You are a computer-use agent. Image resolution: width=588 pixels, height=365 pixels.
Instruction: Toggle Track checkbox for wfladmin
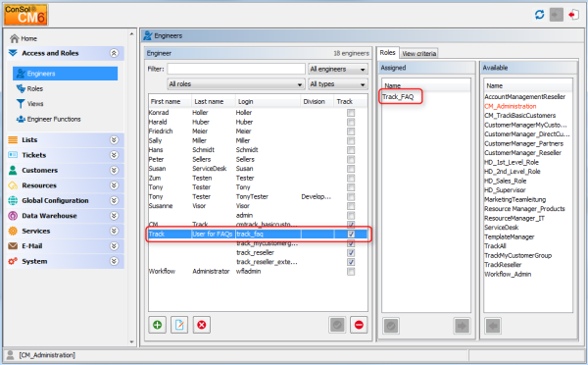(351, 272)
